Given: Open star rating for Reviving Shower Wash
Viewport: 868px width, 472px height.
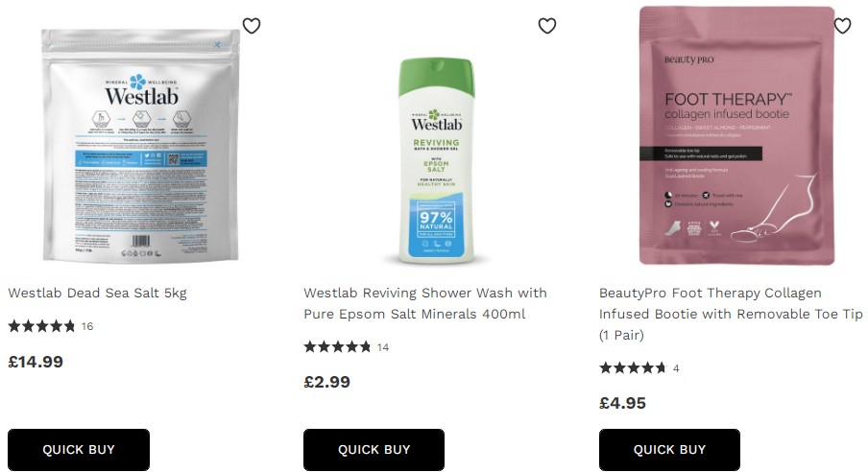Looking at the screenshot, I should click(x=337, y=347).
